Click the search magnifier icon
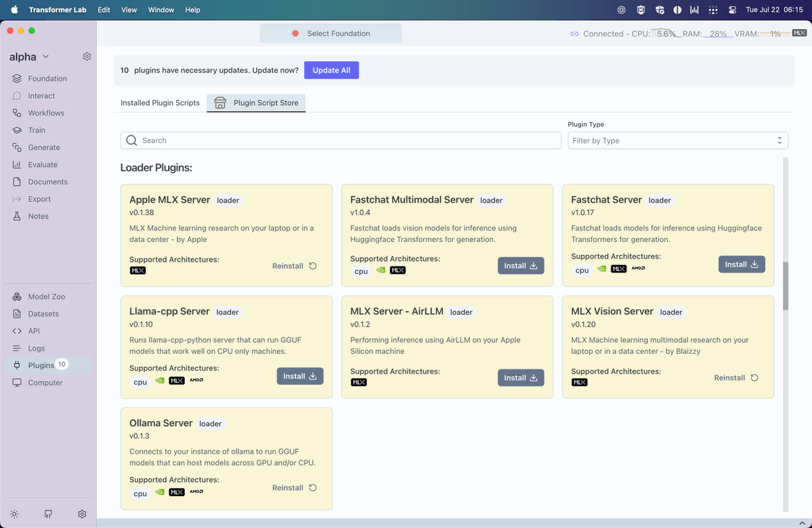Image resolution: width=812 pixels, height=528 pixels. [x=131, y=140]
